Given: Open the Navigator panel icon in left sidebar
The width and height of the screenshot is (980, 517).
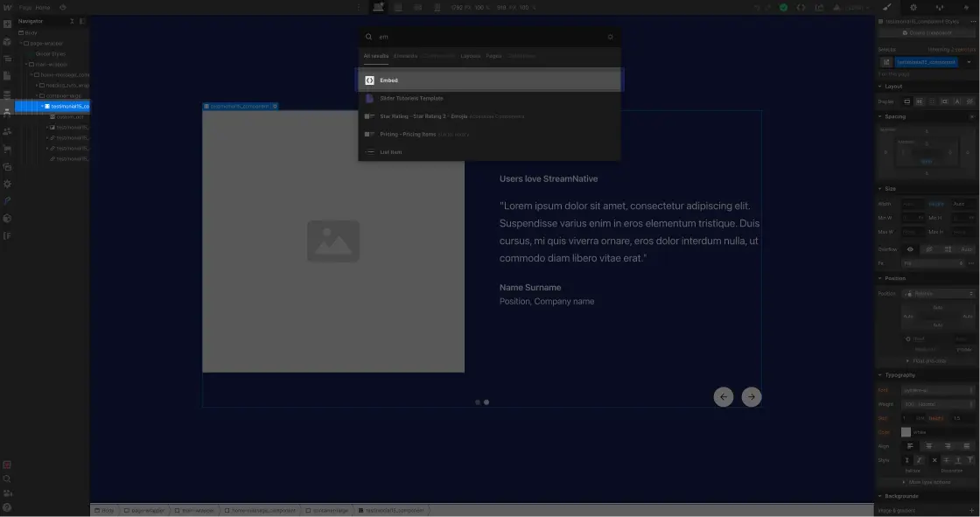Looking at the screenshot, I should [x=7, y=59].
